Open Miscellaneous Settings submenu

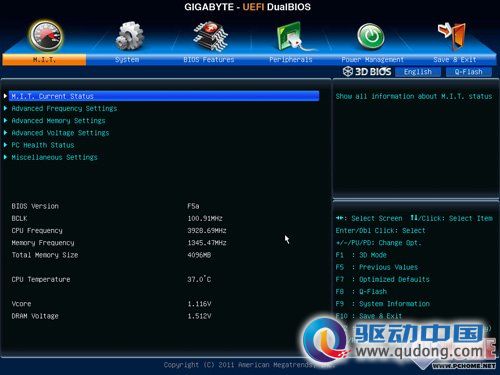(54, 157)
